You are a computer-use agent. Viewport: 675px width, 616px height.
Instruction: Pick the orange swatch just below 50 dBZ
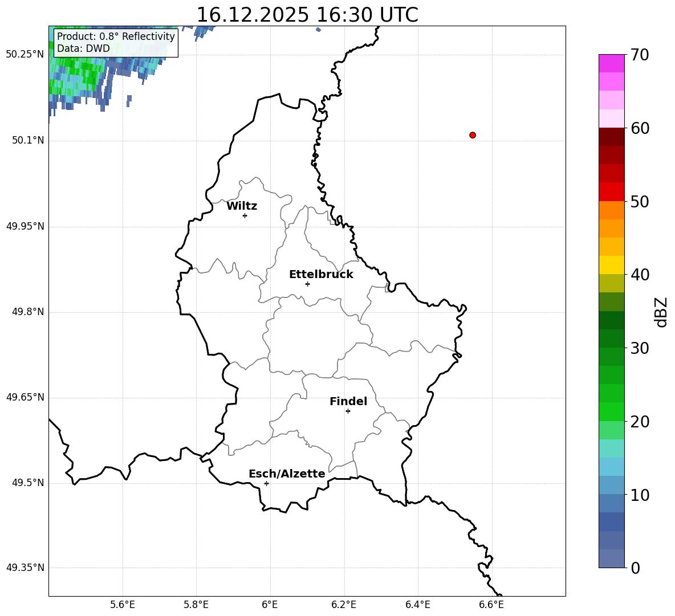(612, 210)
